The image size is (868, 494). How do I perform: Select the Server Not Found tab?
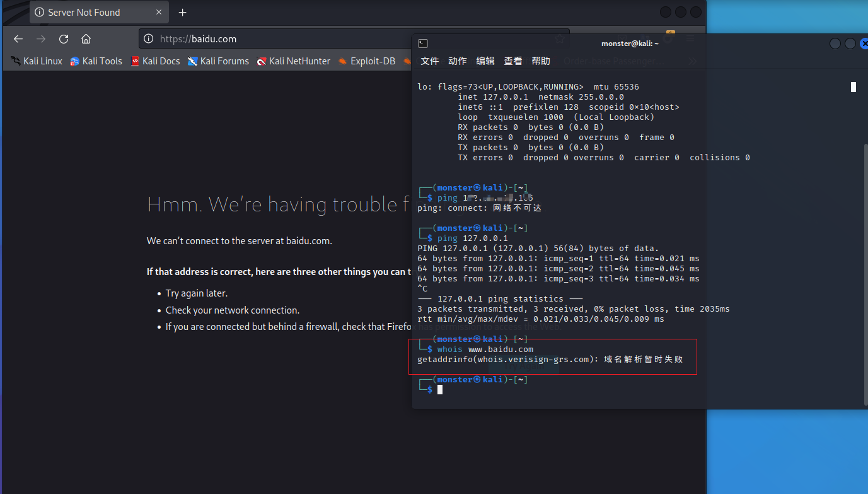[x=99, y=13]
